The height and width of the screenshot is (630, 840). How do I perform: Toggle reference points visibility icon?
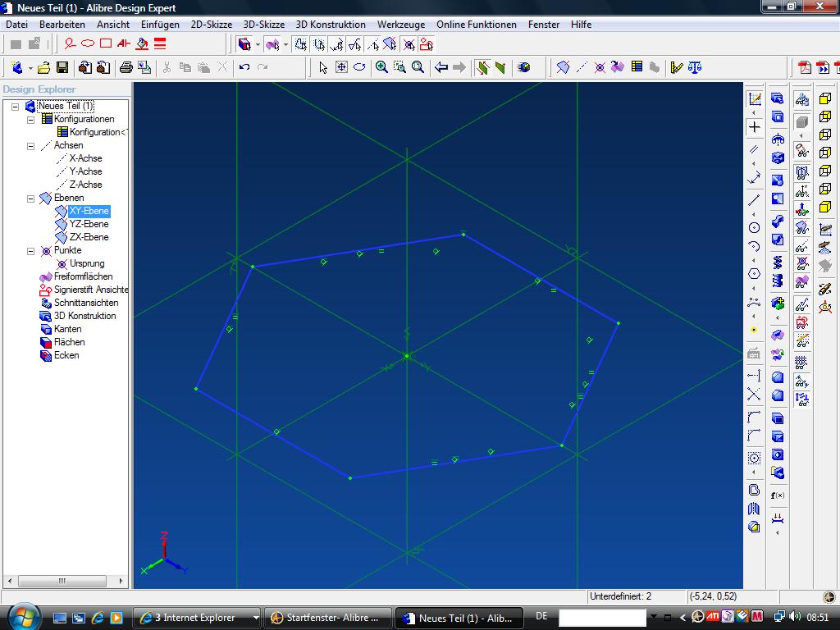(801, 263)
